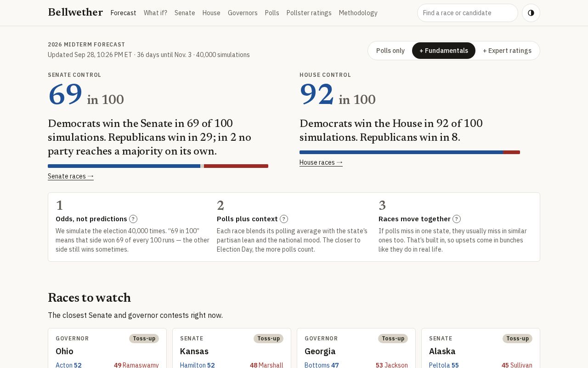The width and height of the screenshot is (588, 368).
Task: Open the House nav item
Action: 211,13
